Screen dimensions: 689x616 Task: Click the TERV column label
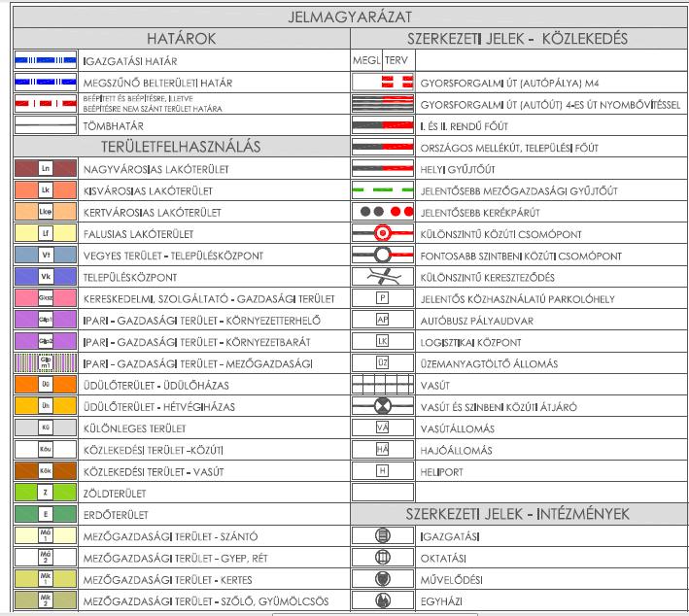396,60
